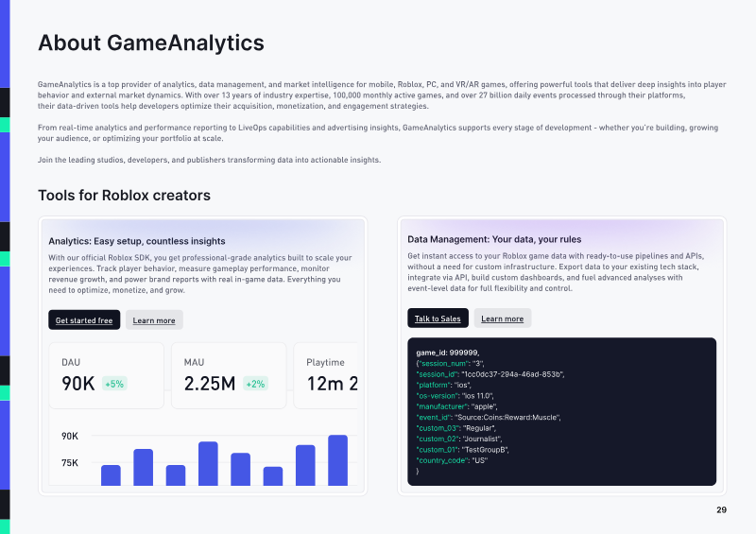The width and height of the screenshot is (756, 534).
Task: Click the Playtime metric card
Action: (326, 375)
